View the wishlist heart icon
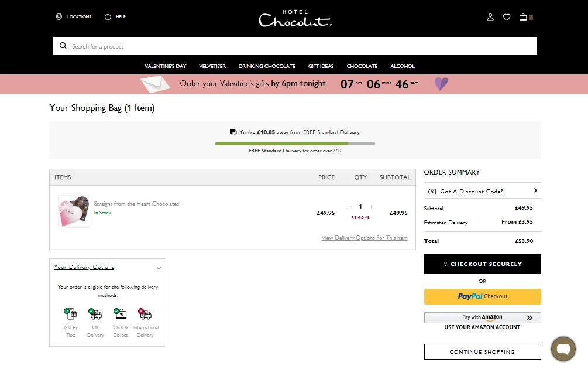 click(507, 18)
